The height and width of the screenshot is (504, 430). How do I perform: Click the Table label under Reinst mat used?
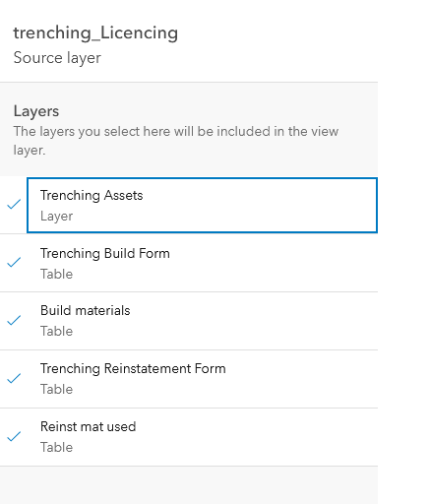click(x=56, y=447)
